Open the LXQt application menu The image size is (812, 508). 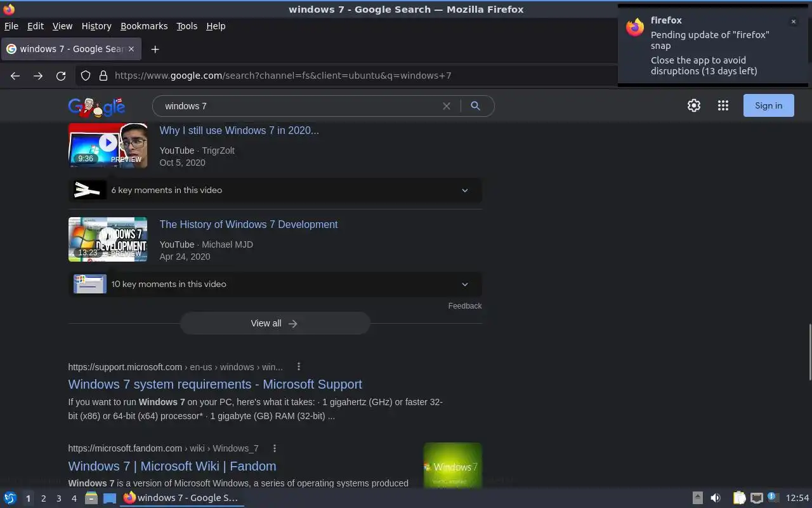point(10,498)
